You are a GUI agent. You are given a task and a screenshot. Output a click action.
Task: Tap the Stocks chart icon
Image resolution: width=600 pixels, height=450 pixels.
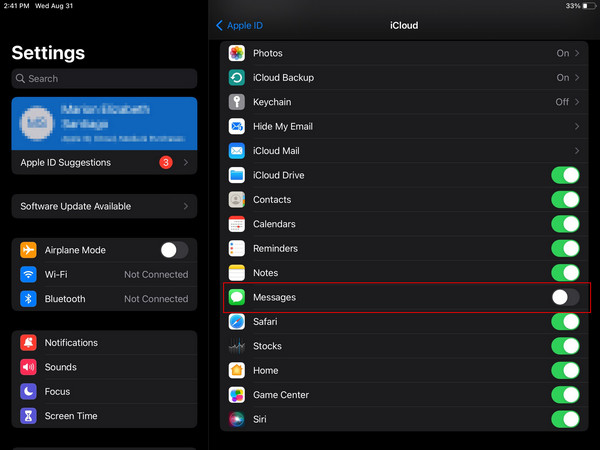236,346
